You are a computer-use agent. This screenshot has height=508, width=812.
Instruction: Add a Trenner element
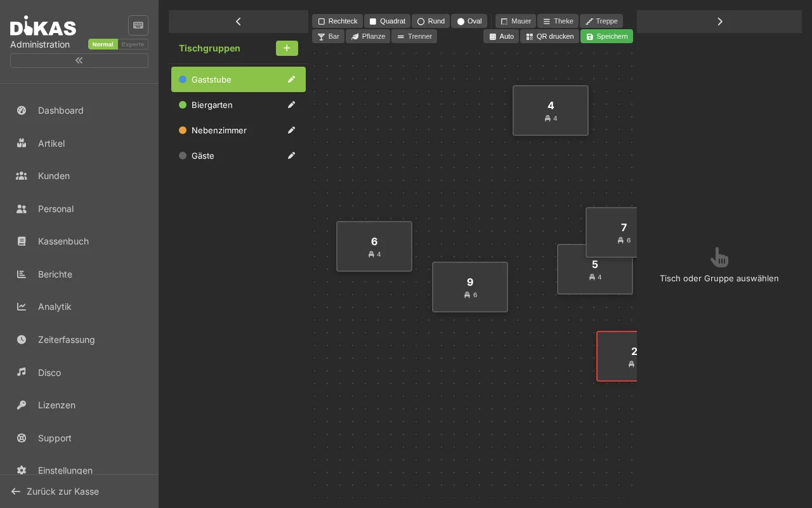pyautogui.click(x=414, y=36)
